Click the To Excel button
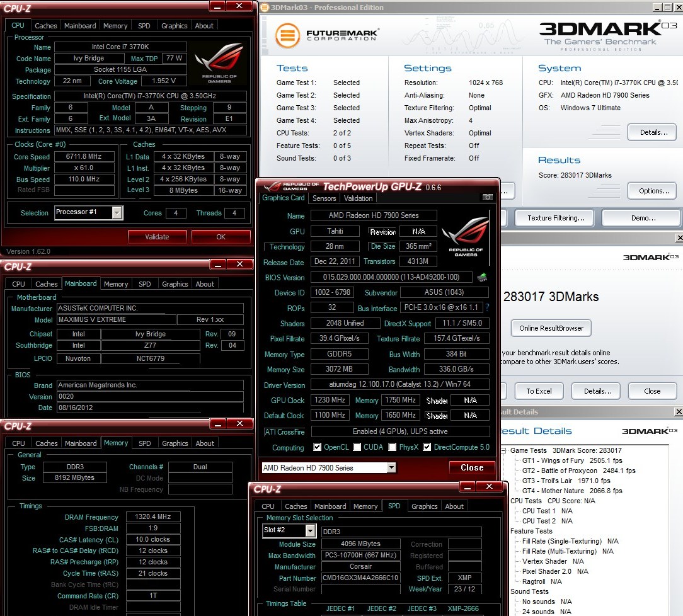This screenshot has width=683, height=616. (539, 391)
